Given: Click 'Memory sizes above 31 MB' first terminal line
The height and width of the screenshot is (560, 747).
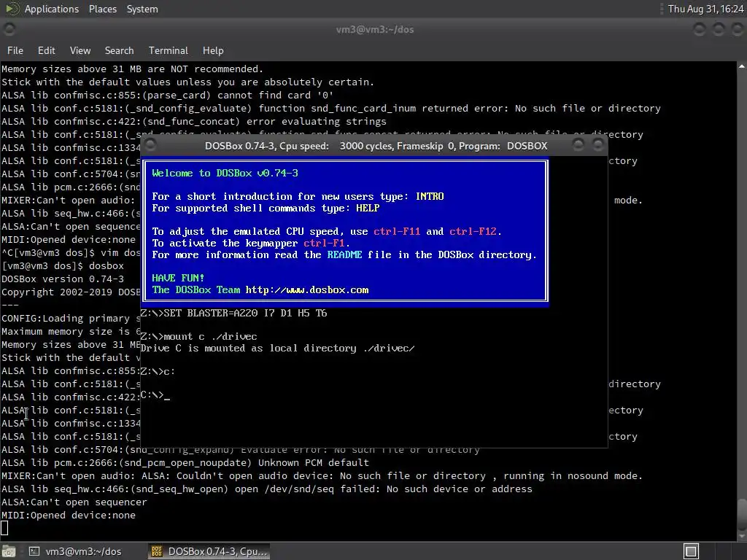Looking at the screenshot, I should pos(133,69).
